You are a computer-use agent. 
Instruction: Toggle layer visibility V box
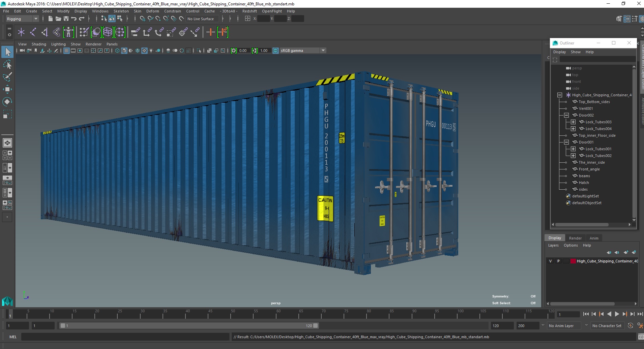550,261
